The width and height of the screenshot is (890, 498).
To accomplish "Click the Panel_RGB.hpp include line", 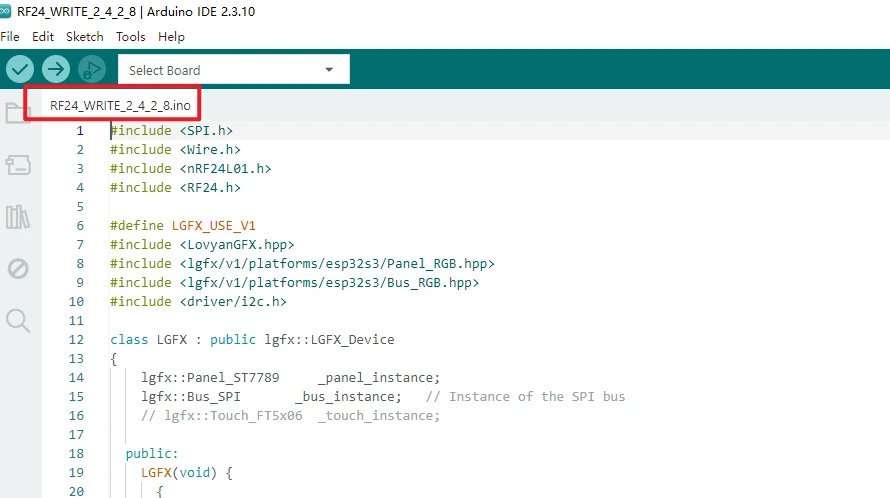I will [x=303, y=263].
